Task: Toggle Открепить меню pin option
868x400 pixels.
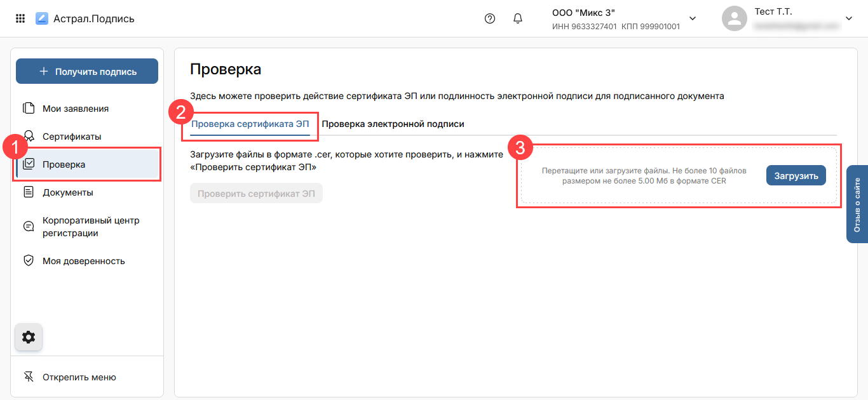Action: (70, 377)
